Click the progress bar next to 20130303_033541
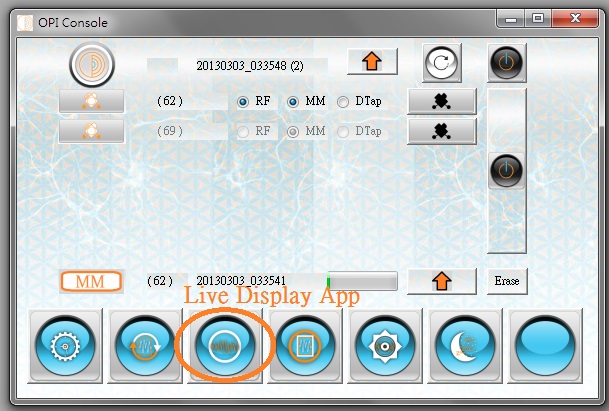 coord(362,281)
